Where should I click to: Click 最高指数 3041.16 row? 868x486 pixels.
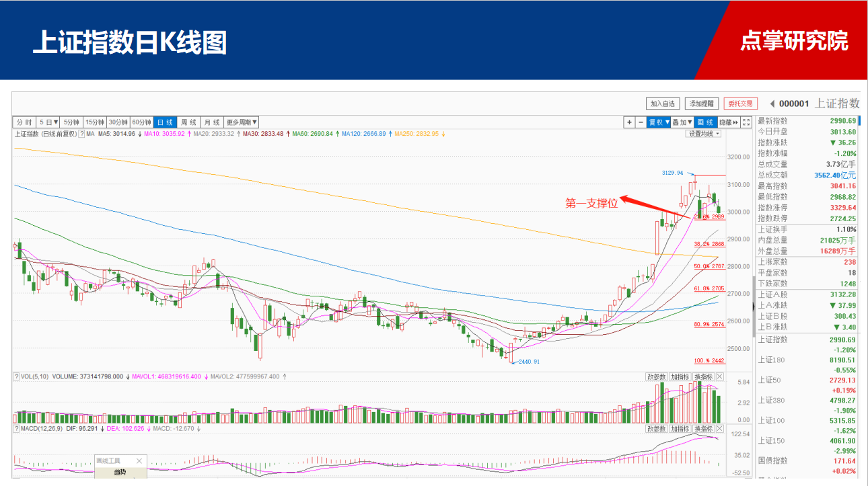click(807, 186)
